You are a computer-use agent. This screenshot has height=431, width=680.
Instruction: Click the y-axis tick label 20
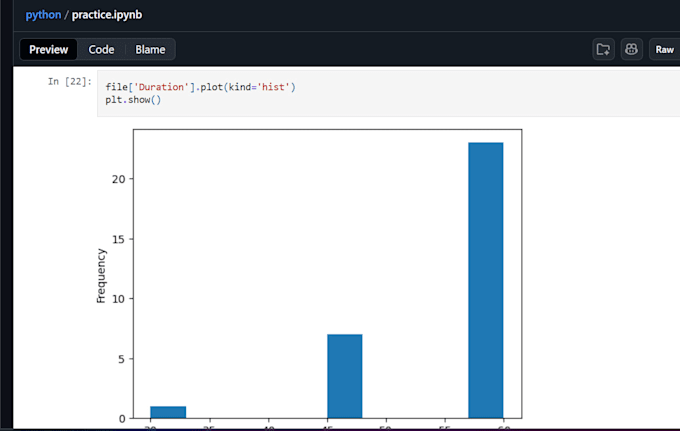(118, 179)
